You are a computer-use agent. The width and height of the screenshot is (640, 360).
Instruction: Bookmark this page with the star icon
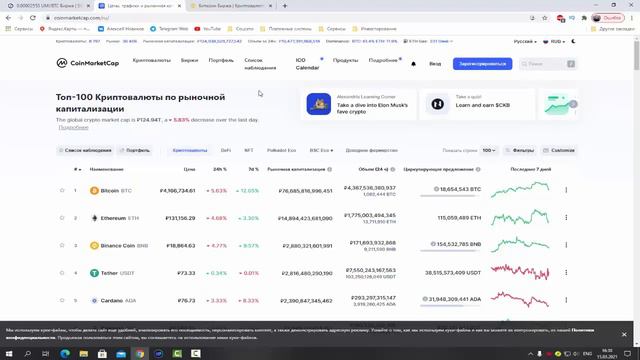[x=544, y=18]
